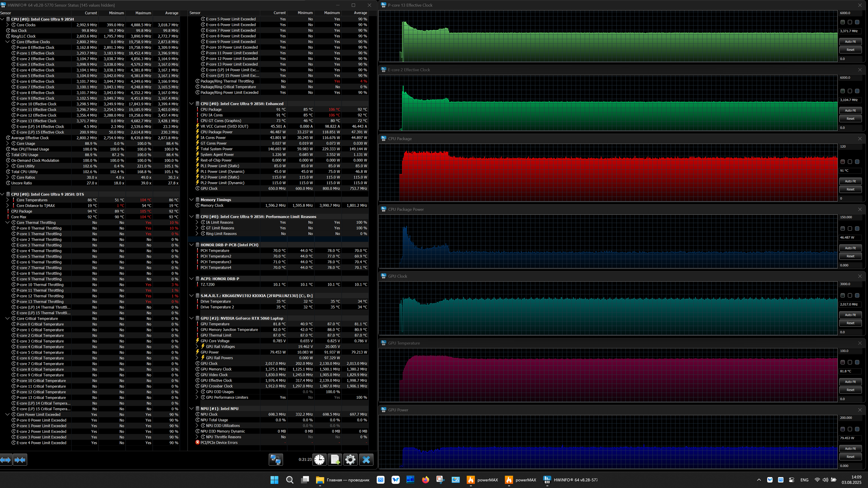Start logging with the sheet-plus icon
This screenshot has height=488, width=868.
click(335, 460)
